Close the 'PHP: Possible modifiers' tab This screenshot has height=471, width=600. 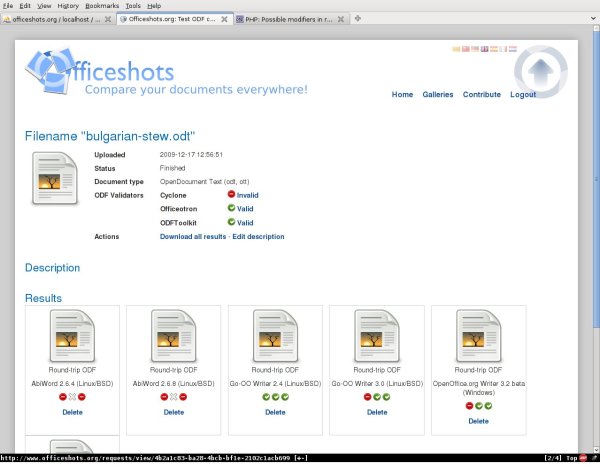341,19
